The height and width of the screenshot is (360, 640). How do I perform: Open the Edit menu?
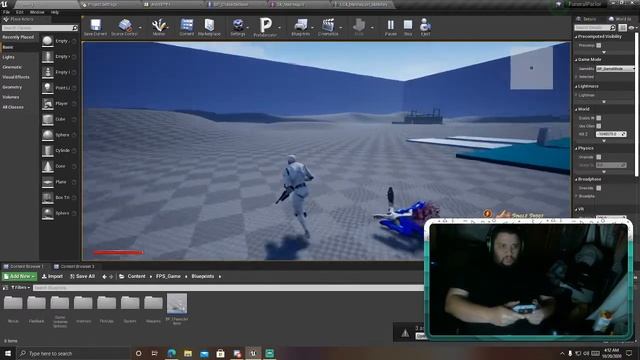(19, 12)
